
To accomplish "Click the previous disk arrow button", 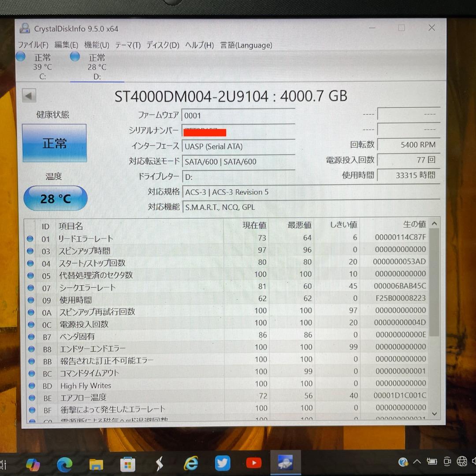I will click(x=29, y=96).
